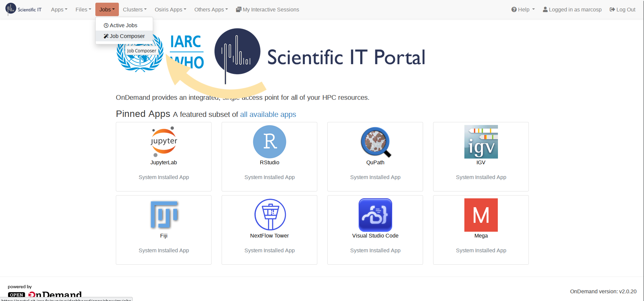Image resolution: width=644 pixels, height=301 pixels.
Task: Click OnDemand version: v2.0.20 text
Action: tap(603, 292)
